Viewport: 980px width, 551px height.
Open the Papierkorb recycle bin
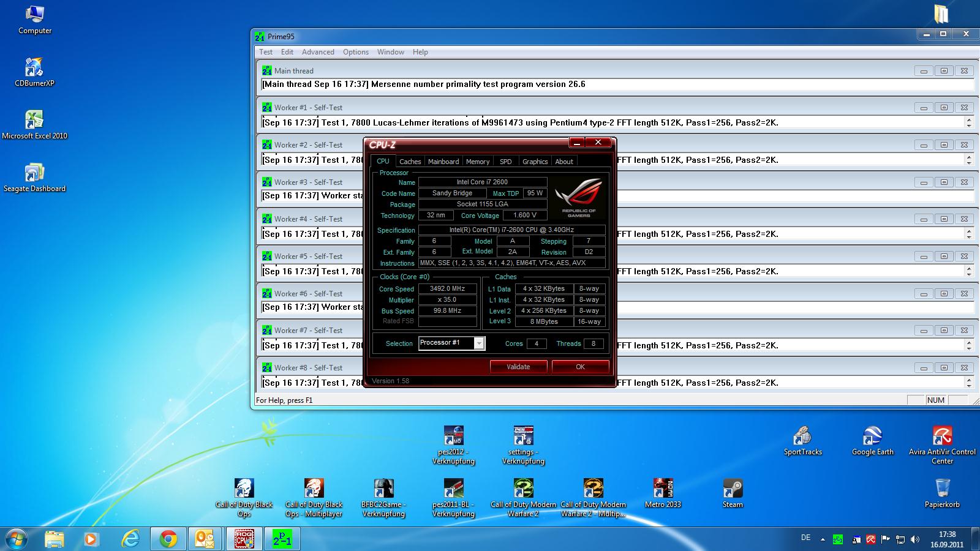(x=942, y=490)
